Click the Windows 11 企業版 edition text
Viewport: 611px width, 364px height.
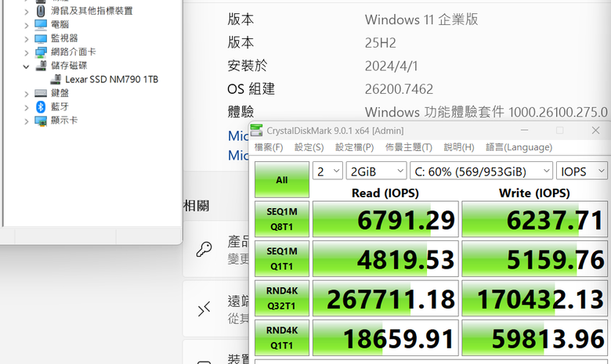[421, 20]
